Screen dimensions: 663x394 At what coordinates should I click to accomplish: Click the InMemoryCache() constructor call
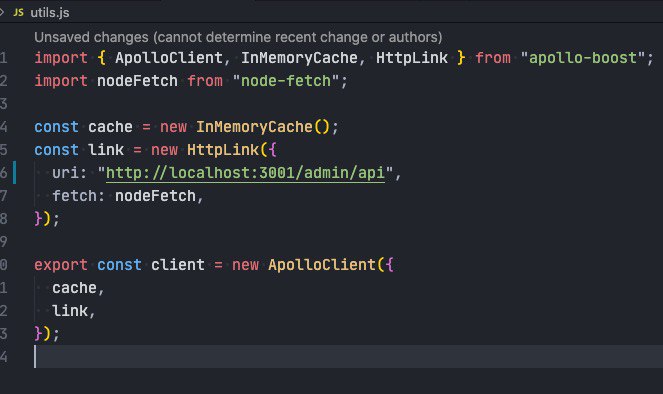point(263,127)
